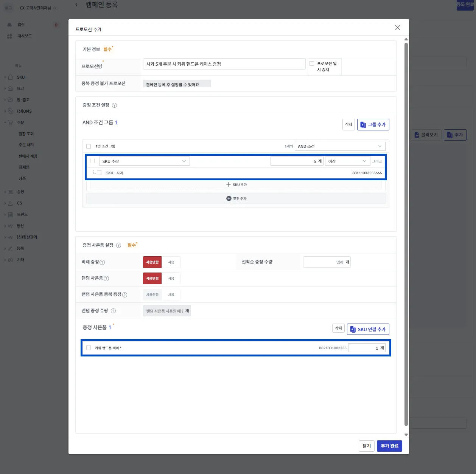Screen dimensions: 476x474
Task: Click help icon beside 랜덤 사은품 중복 증정
Action: coord(125,295)
